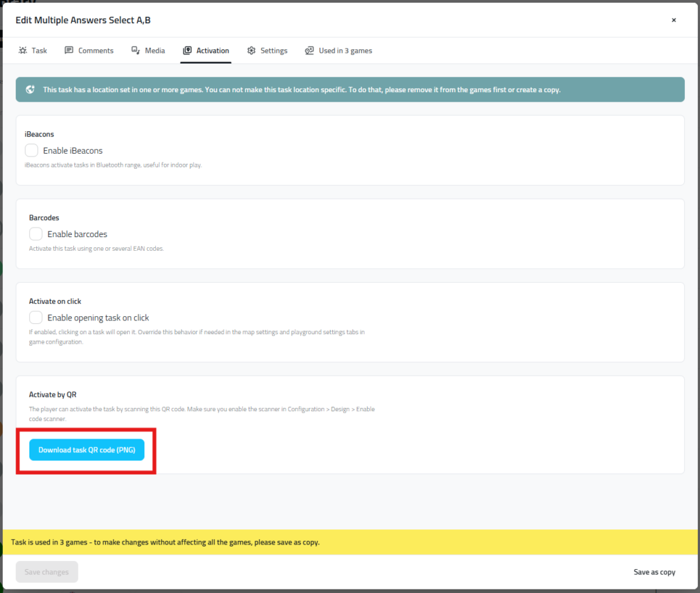The image size is (700, 593).
Task: Click the globe icon in info banner
Action: click(x=30, y=89)
